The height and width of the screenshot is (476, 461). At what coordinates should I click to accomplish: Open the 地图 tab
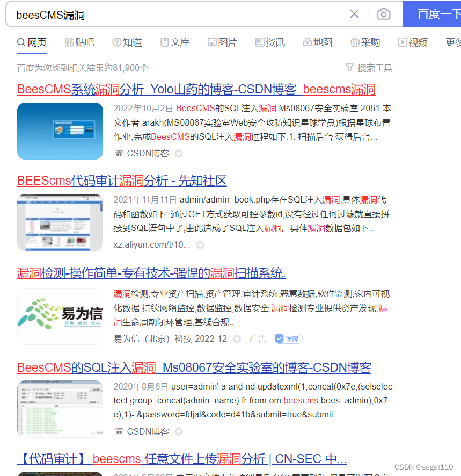tap(318, 42)
